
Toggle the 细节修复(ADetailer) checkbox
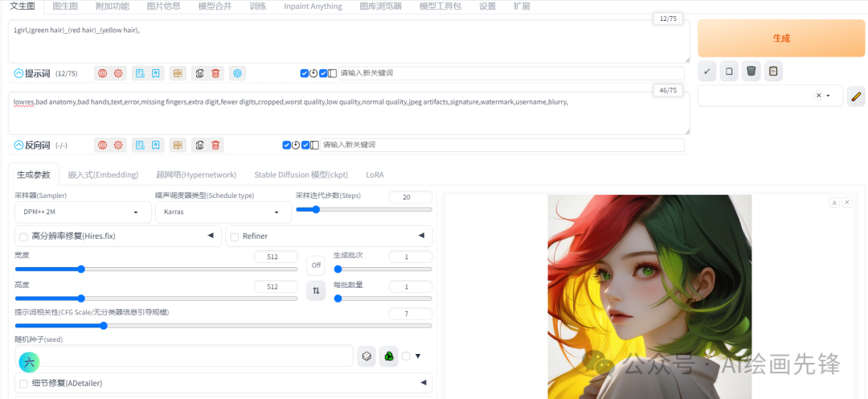point(24,384)
